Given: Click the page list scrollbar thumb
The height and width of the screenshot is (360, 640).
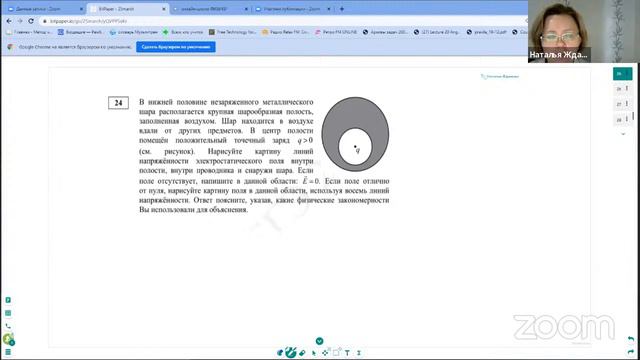Looking at the screenshot, I should coord(633,116).
